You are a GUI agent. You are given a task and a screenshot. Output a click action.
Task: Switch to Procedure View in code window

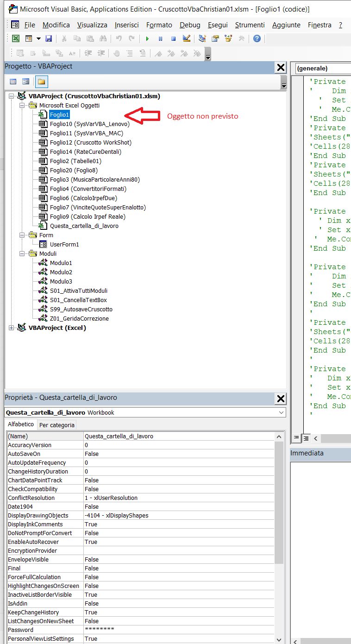296,438
